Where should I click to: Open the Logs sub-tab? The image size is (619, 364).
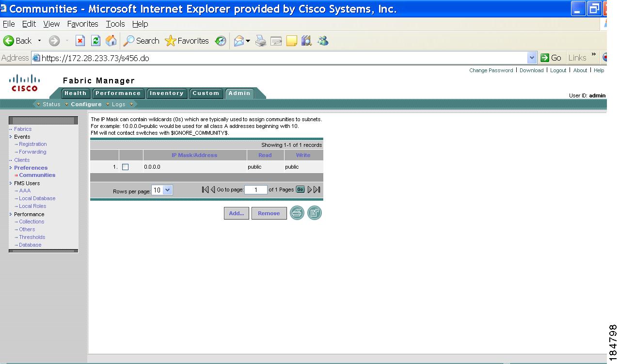click(118, 104)
